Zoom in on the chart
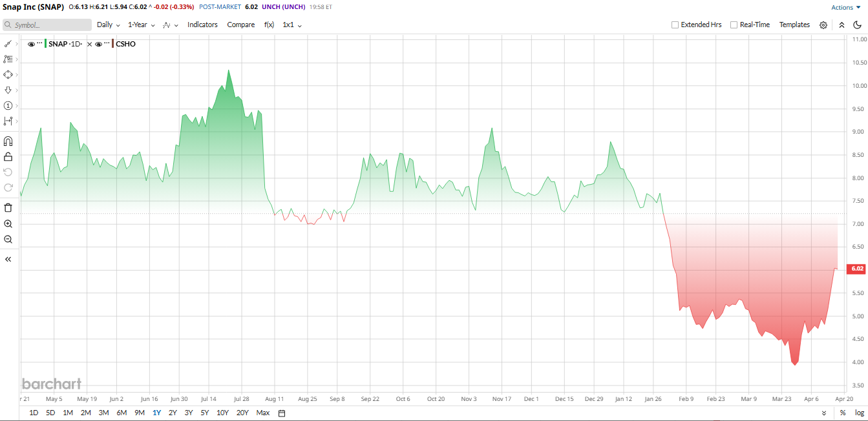868x421 pixels. [8, 223]
